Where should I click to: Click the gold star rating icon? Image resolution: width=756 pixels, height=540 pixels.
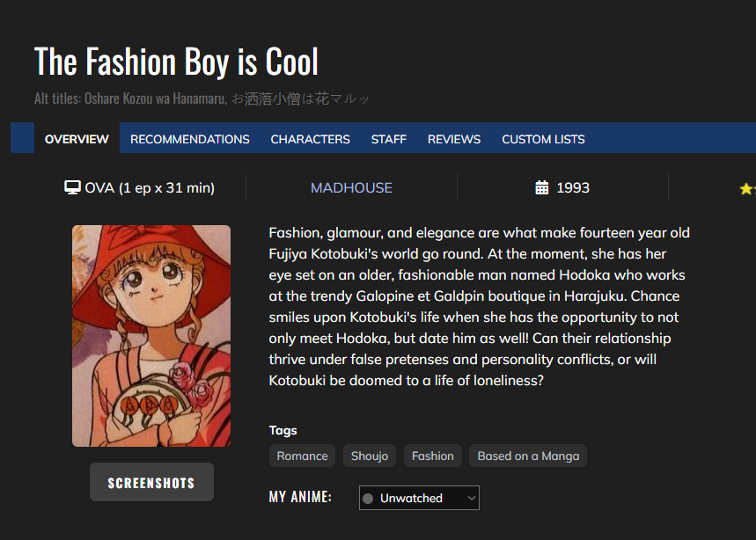coord(747,188)
